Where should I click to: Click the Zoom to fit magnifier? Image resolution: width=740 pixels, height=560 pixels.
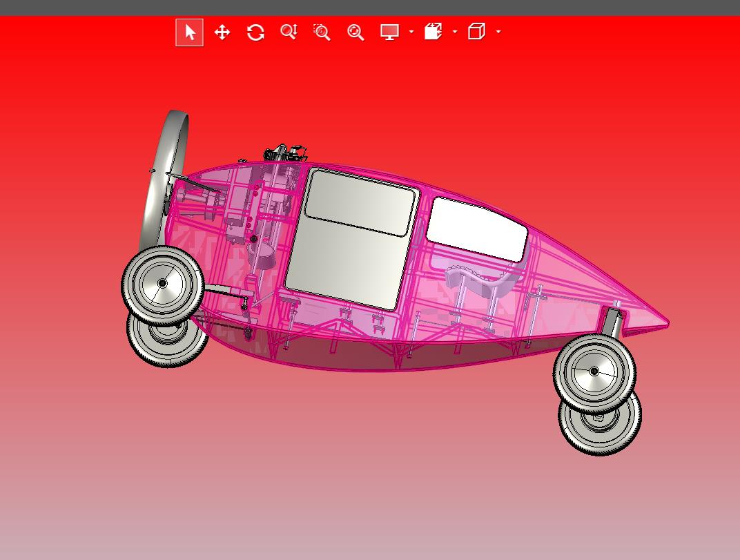click(356, 32)
